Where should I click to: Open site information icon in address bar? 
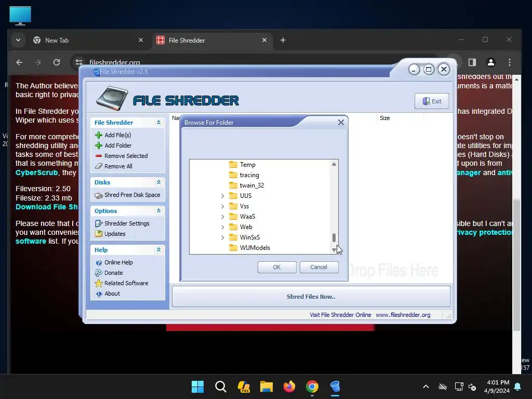click(79, 62)
